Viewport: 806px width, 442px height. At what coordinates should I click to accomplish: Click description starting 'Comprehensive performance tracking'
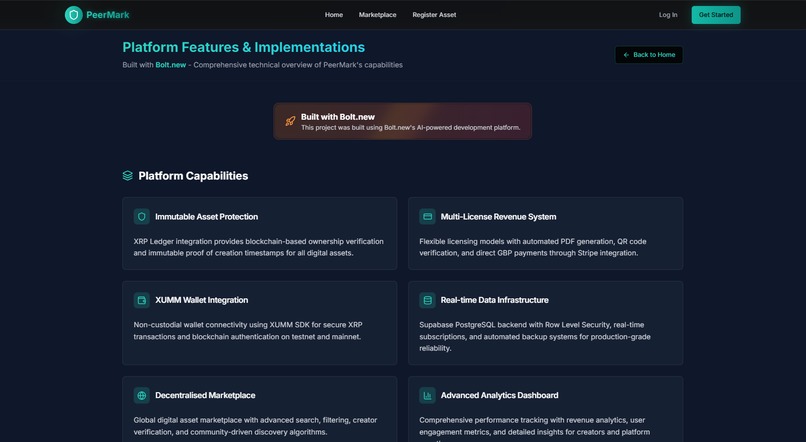coord(535,429)
